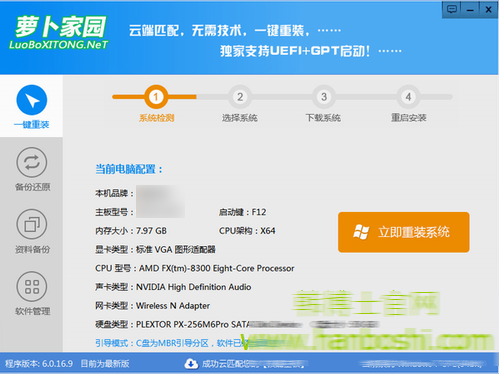Click the Windows flag icon on reinstall button
The width and height of the screenshot is (499, 374).
(361, 232)
